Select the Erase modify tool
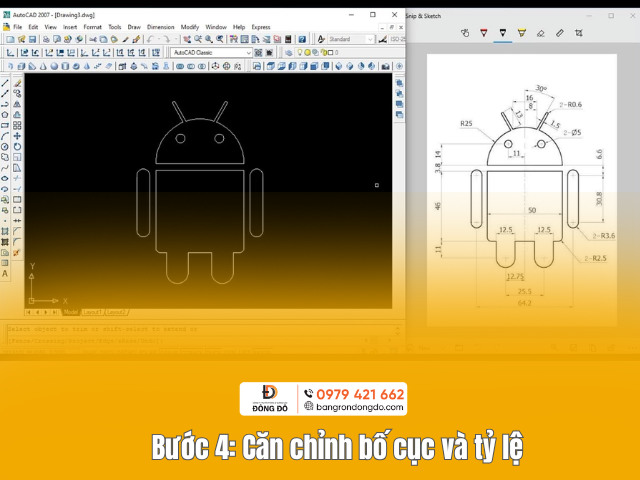This screenshot has height=480, width=640. (17, 83)
